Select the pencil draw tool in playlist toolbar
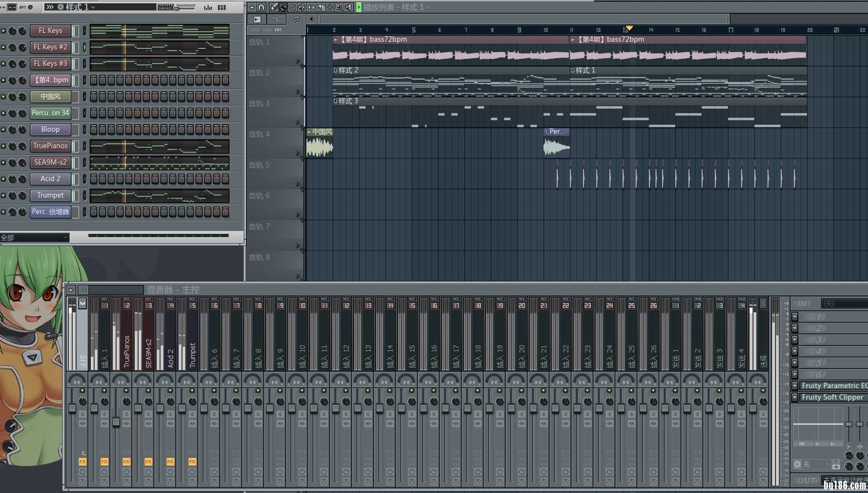This screenshot has height=493, width=868. point(274,7)
